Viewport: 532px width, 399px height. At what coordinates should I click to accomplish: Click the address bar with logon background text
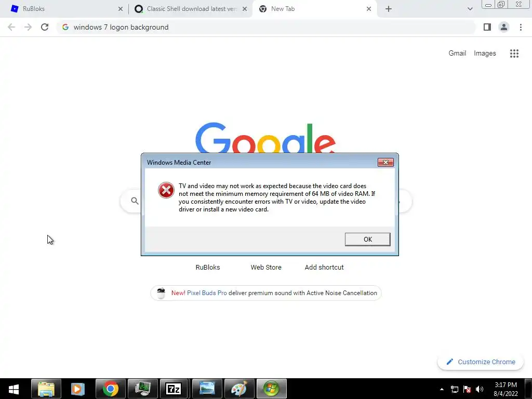[266, 27]
